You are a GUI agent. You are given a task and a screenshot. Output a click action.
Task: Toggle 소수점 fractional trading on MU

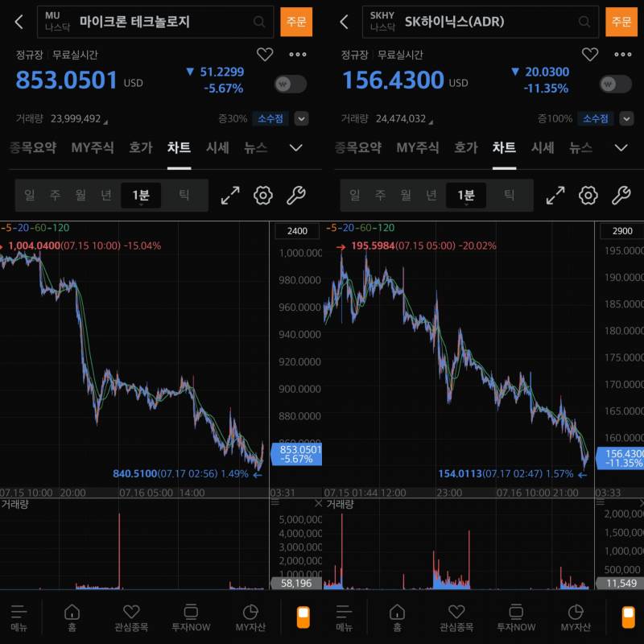click(x=270, y=118)
